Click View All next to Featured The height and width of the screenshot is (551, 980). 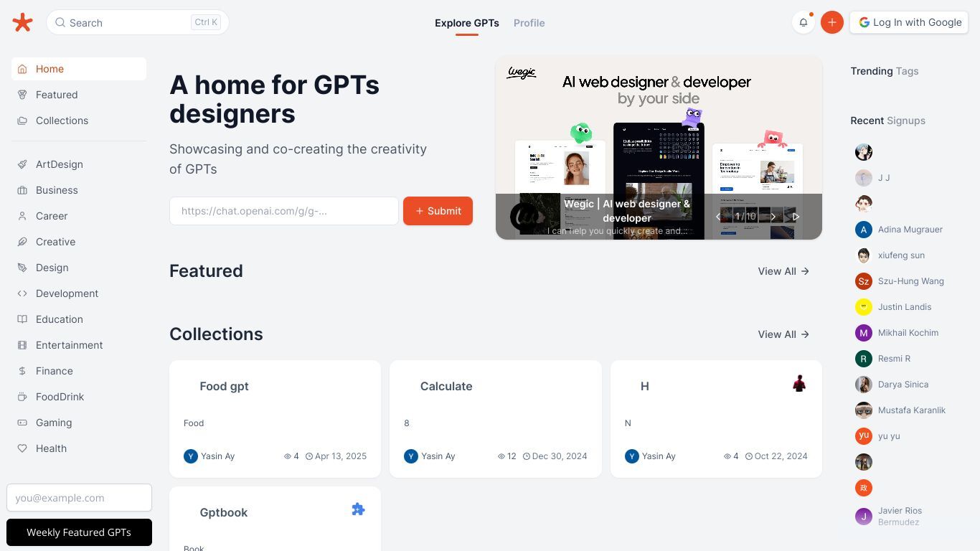[783, 271]
